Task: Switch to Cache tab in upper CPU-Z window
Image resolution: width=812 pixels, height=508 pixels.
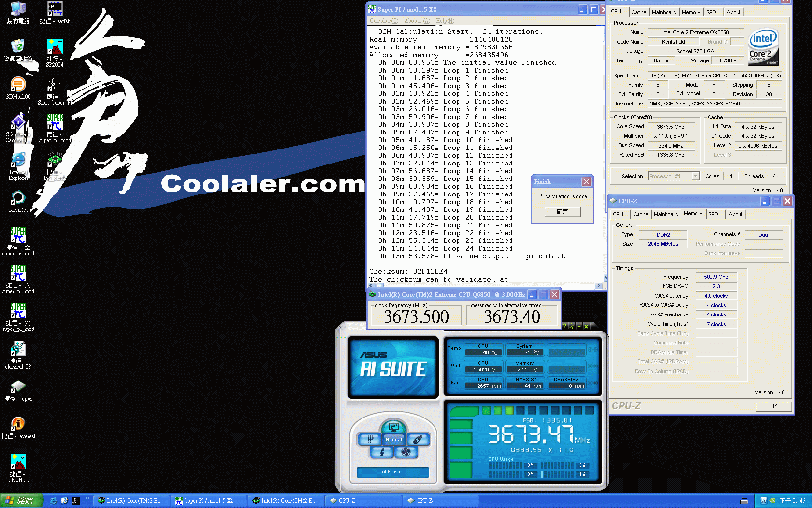Action: coord(638,12)
